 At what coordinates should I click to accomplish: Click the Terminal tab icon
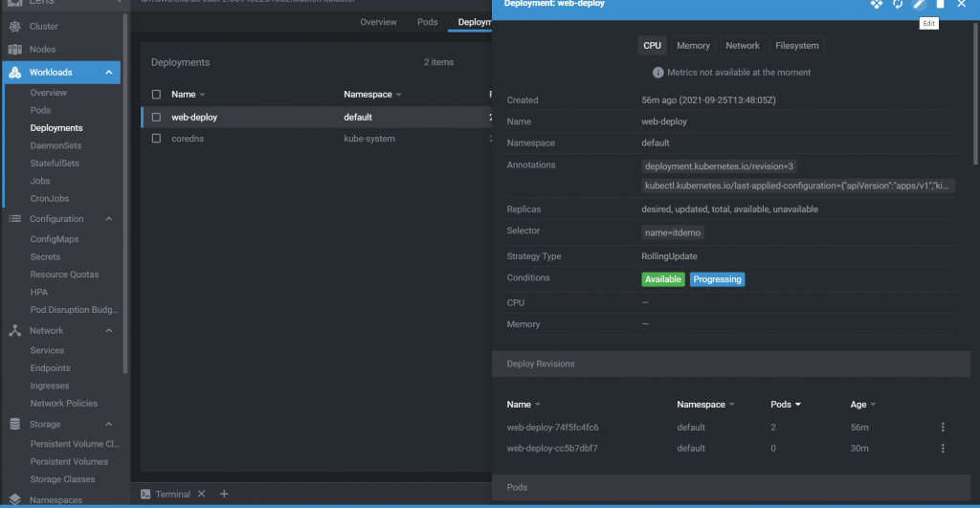pos(145,494)
